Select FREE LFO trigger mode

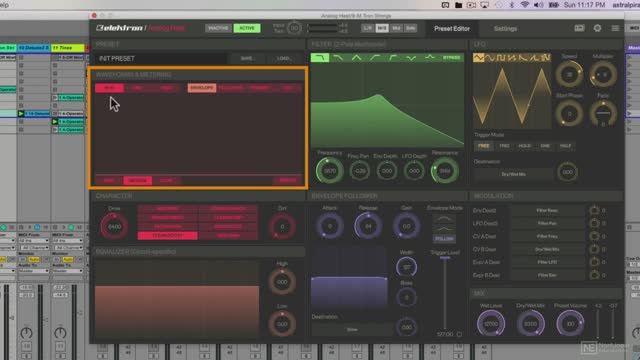pyautogui.click(x=484, y=146)
